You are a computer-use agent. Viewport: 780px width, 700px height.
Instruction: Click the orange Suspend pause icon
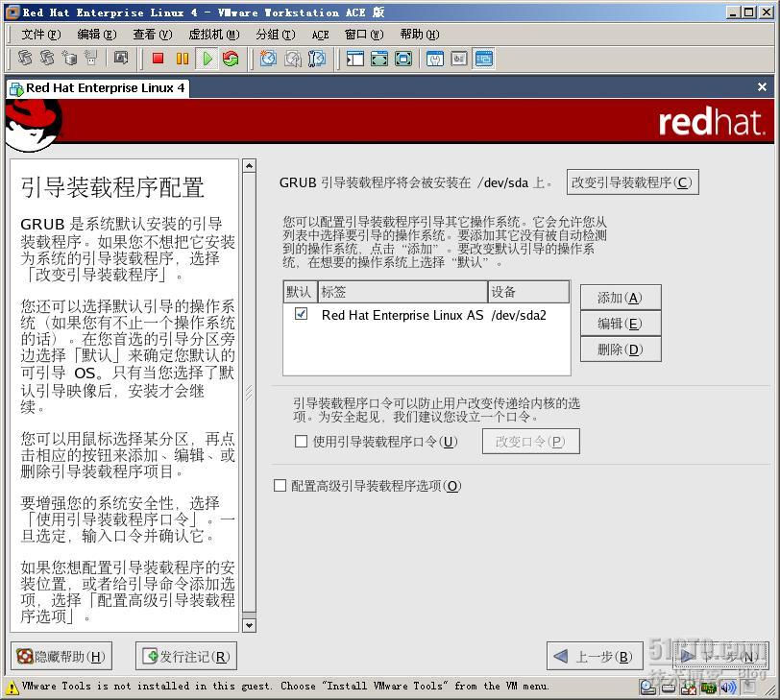pyautogui.click(x=183, y=59)
